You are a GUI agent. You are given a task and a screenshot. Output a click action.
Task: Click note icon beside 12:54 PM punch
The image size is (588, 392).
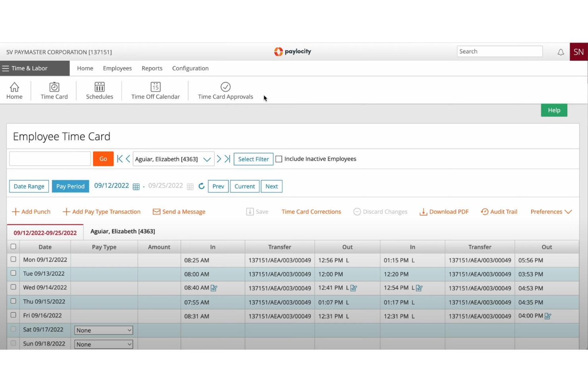pos(419,288)
